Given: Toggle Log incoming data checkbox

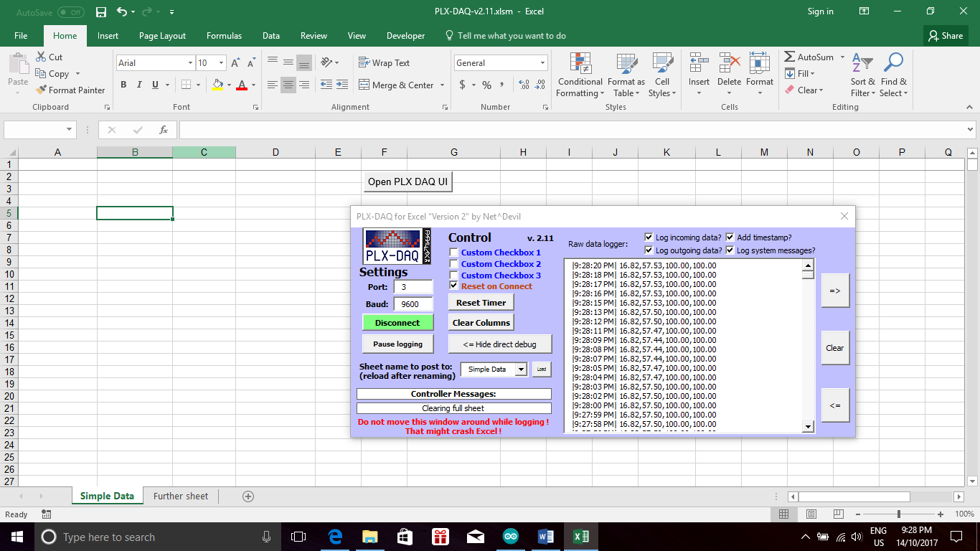Looking at the screenshot, I should 649,237.
